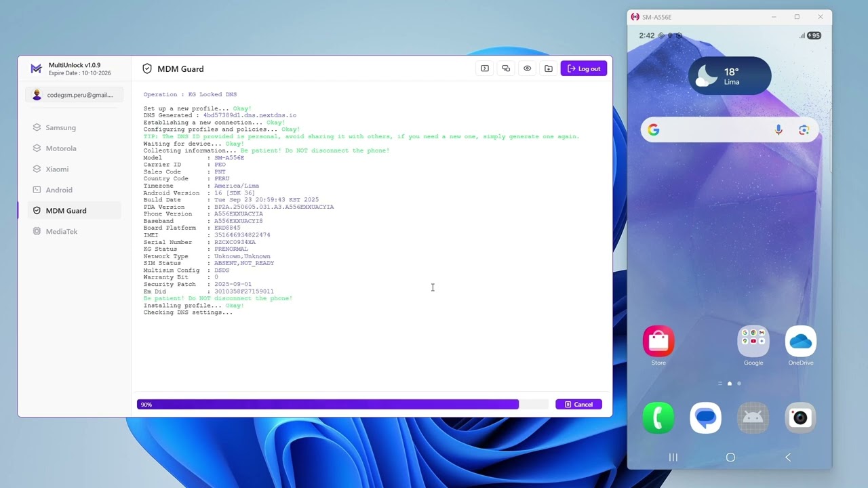Click the MDM Guard shield header icon
The image size is (868, 488).
pos(146,68)
